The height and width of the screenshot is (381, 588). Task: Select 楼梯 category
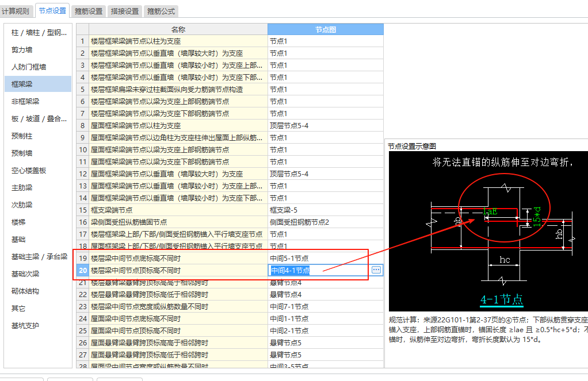(38, 222)
